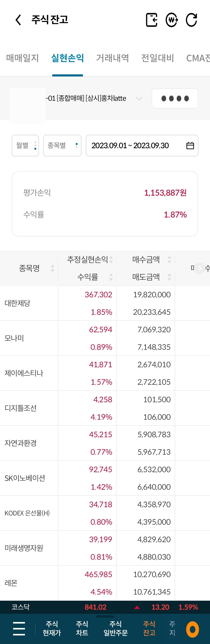Tap the won currency exchange icon
Image resolution: width=210 pixels, height=644 pixels.
(172, 20)
